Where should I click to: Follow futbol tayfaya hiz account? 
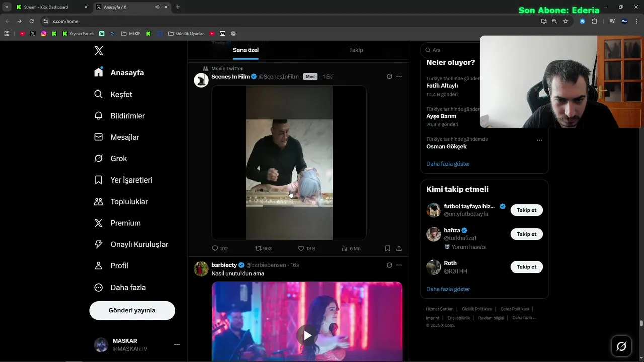click(526, 210)
